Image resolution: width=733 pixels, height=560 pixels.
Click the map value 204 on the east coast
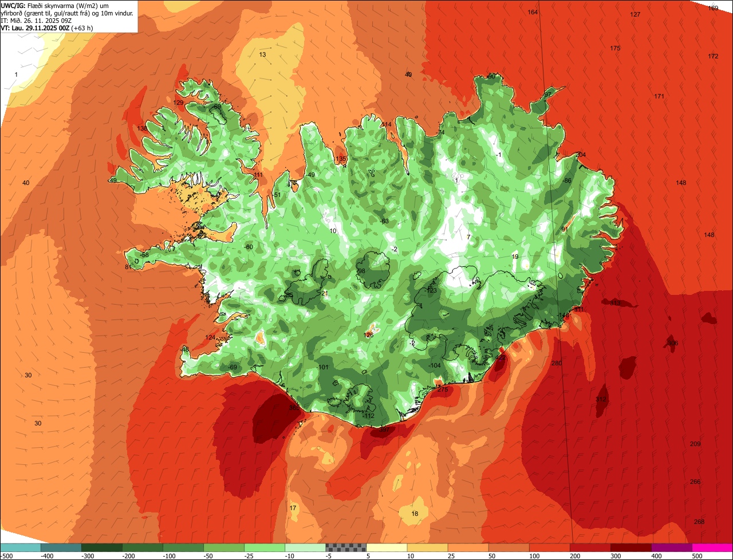point(581,155)
